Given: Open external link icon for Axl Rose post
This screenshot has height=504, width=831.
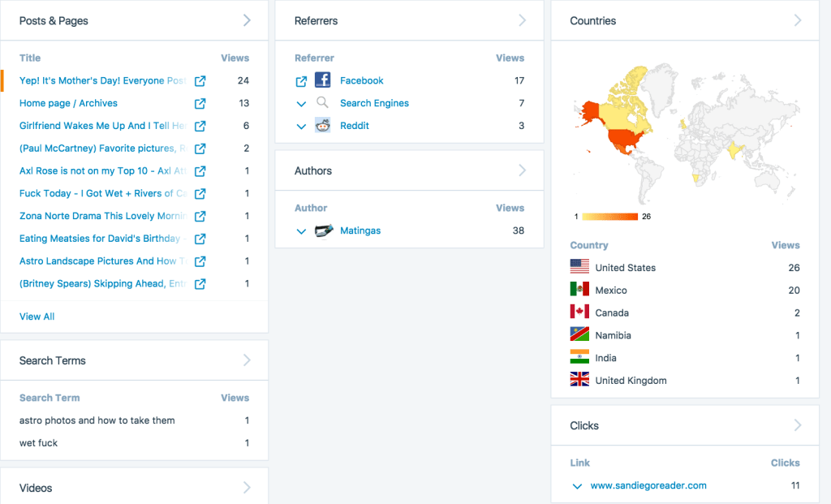Looking at the screenshot, I should pyautogui.click(x=200, y=171).
